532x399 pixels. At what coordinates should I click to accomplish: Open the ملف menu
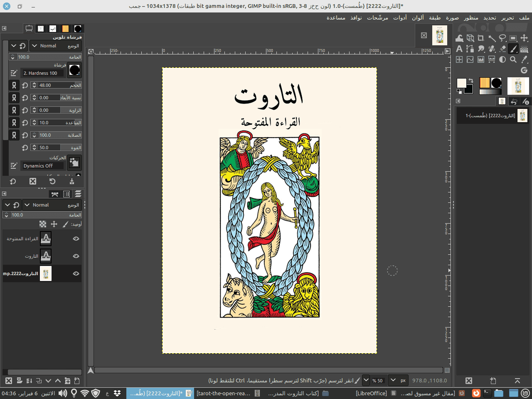[525, 17]
